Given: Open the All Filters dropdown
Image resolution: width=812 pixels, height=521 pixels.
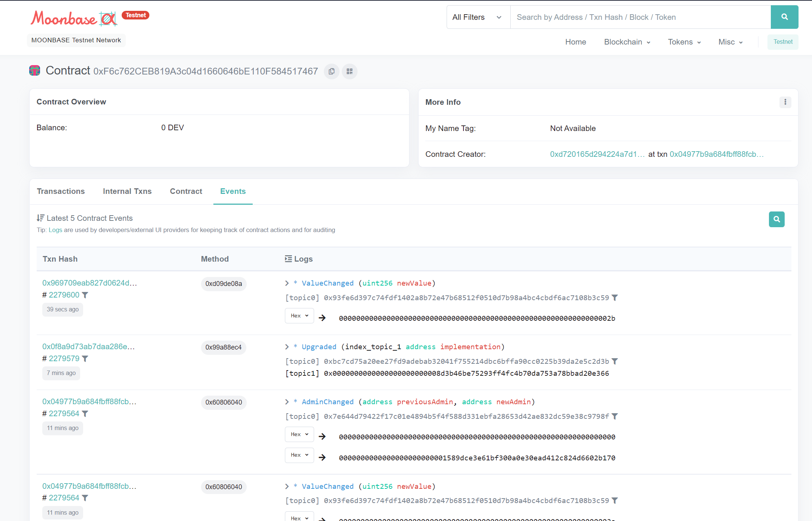Looking at the screenshot, I should tap(478, 17).
